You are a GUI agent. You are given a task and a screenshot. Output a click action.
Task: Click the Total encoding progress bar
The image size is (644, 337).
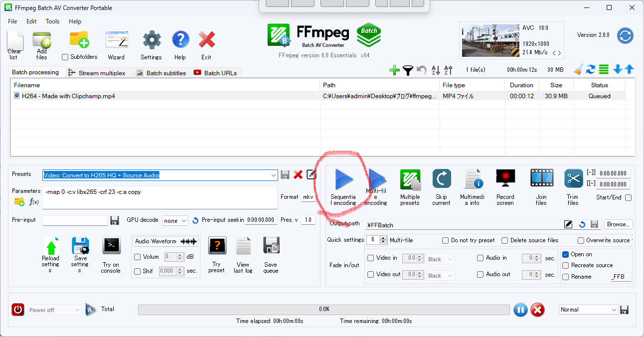[x=324, y=310]
